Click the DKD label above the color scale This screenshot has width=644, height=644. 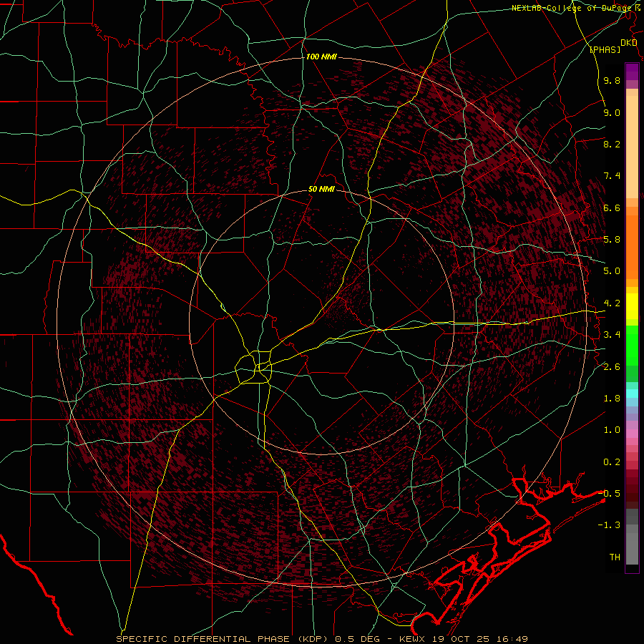(628, 43)
